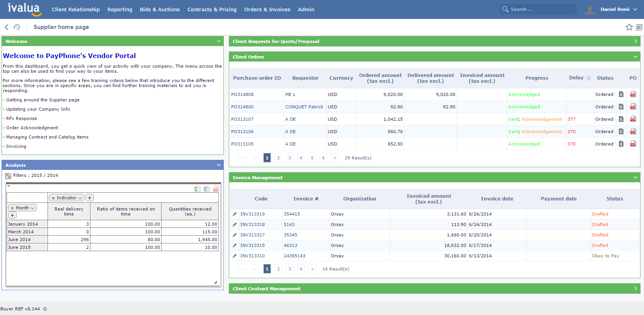Screen dimensions: 644x315
Task: Add a column field next to Indicator
Action: pos(90,198)
